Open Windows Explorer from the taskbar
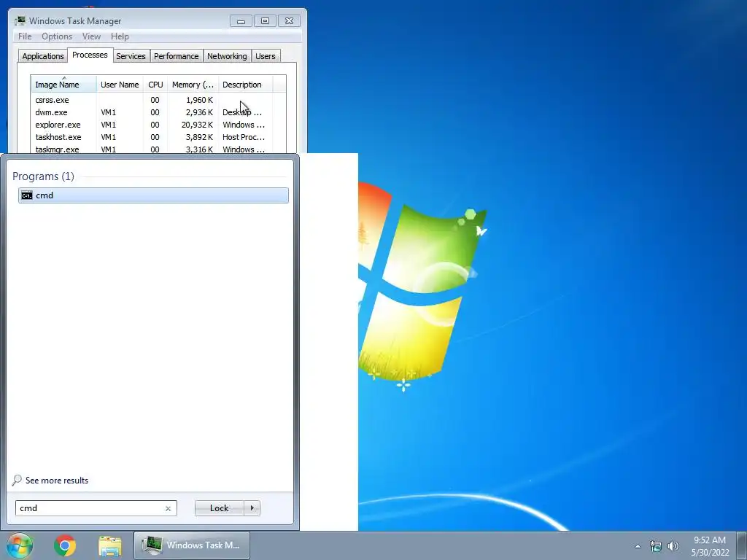Image resolution: width=747 pixels, height=560 pixels. pyautogui.click(x=110, y=545)
